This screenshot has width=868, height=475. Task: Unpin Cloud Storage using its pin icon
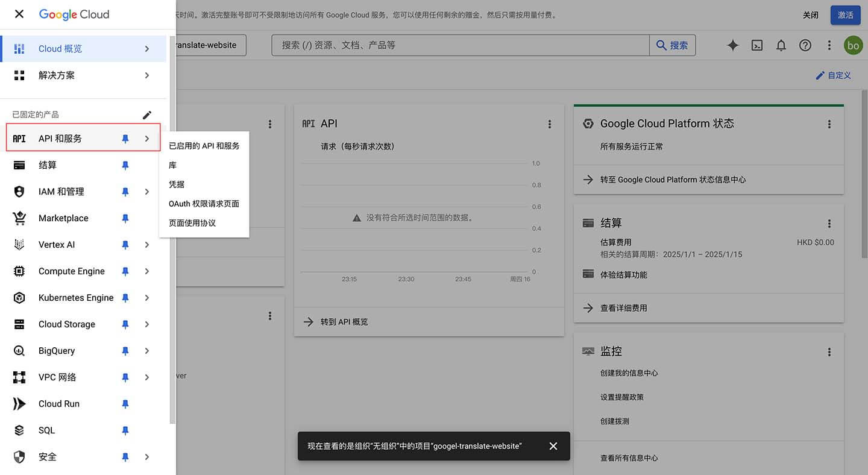[x=125, y=324]
